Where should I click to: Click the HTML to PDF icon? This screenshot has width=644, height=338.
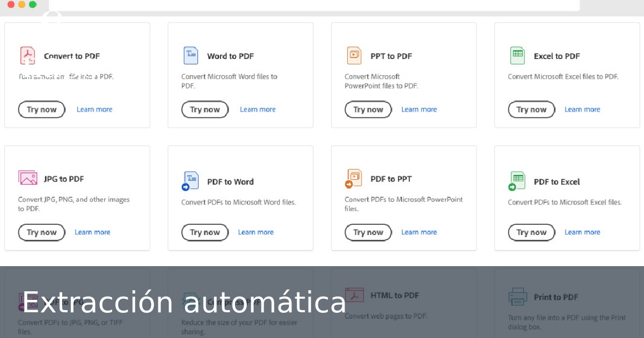point(355,295)
